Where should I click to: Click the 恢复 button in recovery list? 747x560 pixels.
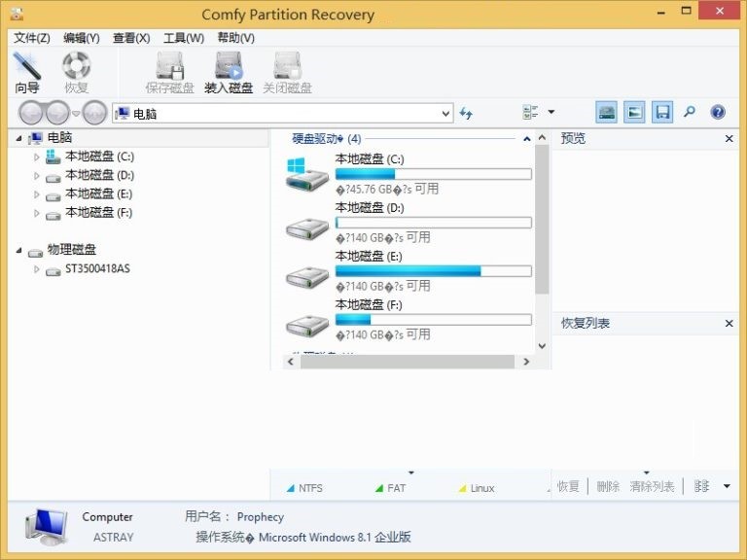coord(568,486)
